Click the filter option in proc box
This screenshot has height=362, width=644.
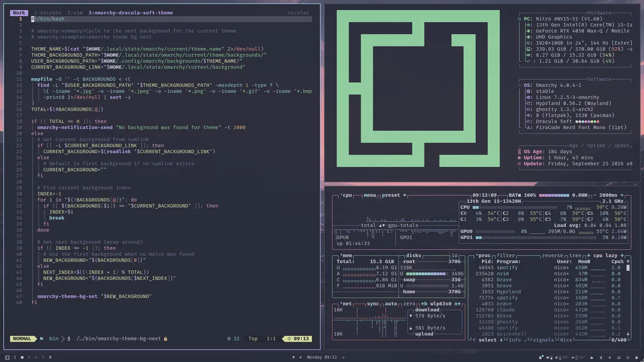(x=506, y=256)
